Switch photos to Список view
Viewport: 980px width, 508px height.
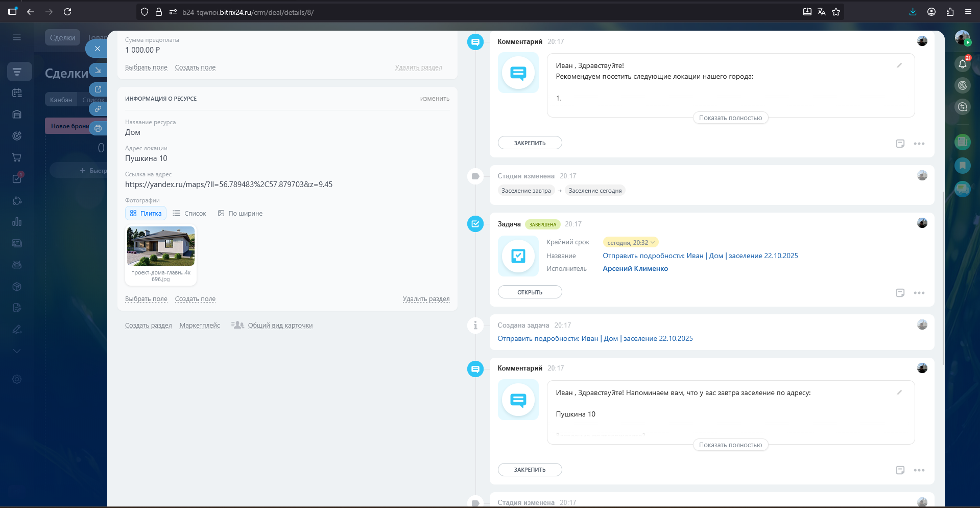coord(189,213)
